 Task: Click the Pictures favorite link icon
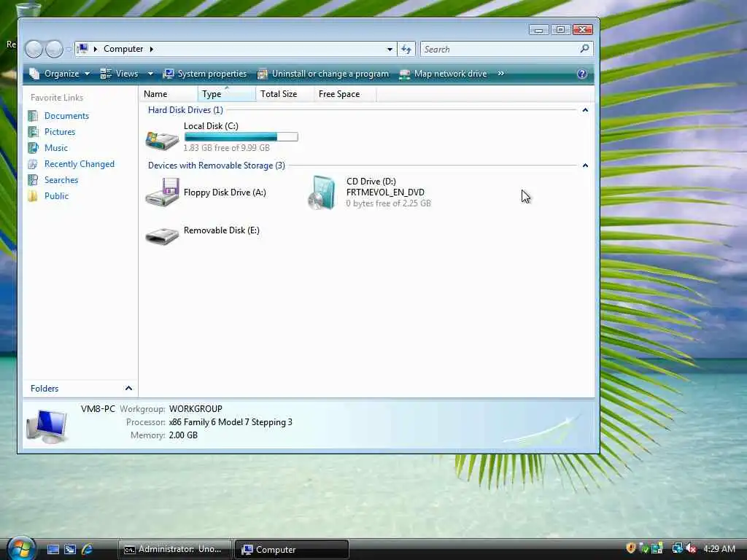pos(33,132)
